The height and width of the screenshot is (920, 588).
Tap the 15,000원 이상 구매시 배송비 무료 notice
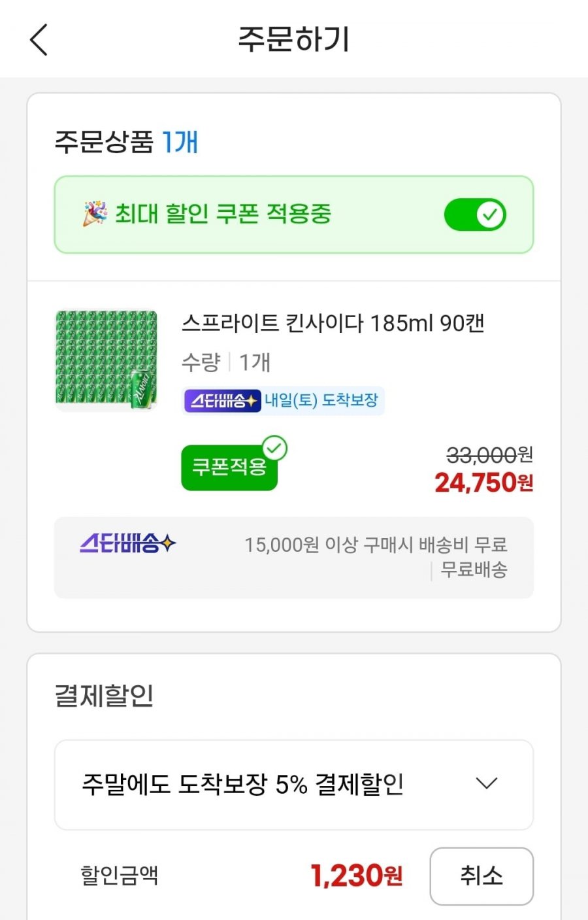[376, 544]
